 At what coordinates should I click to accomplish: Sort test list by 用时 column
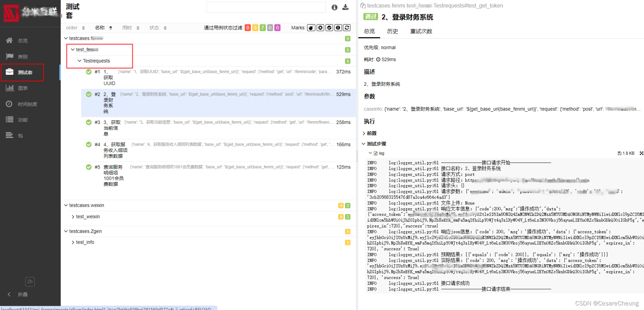(x=131, y=28)
